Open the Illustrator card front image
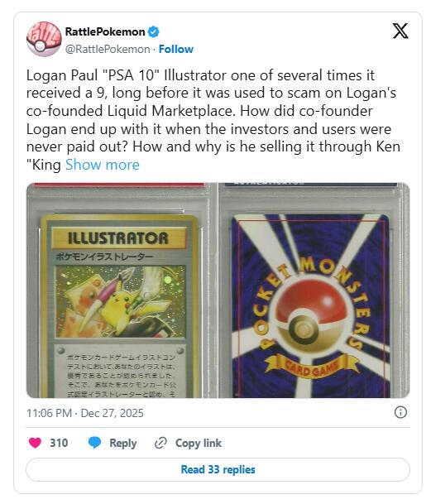 [121, 290]
